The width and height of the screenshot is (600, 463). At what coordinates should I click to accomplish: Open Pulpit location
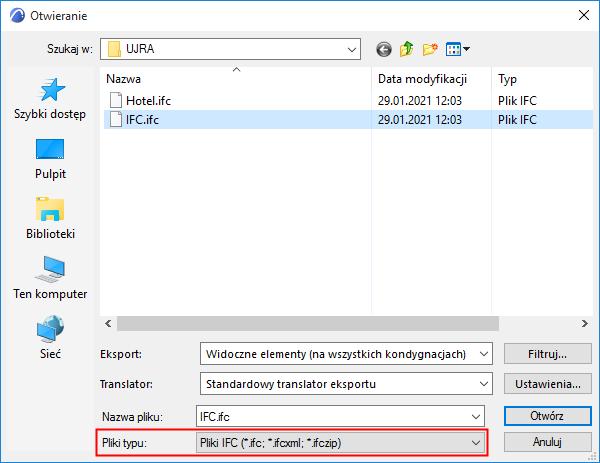tap(50, 159)
